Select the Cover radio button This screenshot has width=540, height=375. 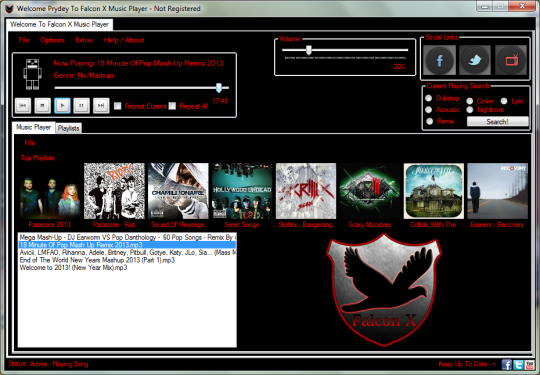470,101
